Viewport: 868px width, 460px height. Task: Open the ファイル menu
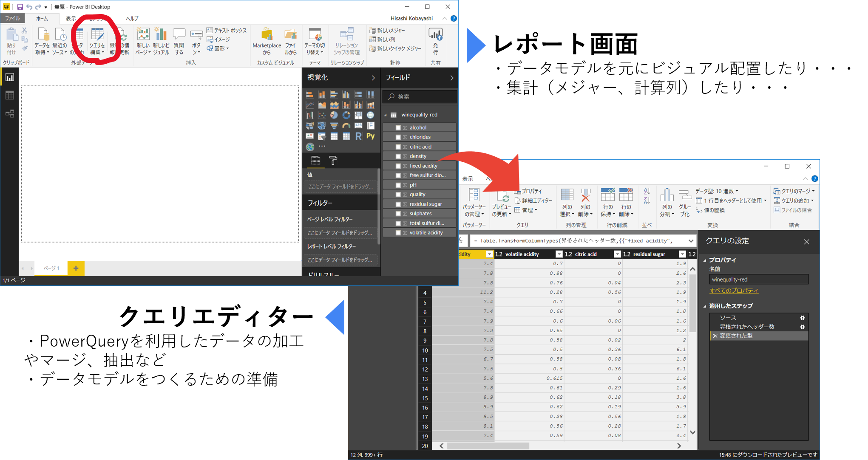[12, 18]
